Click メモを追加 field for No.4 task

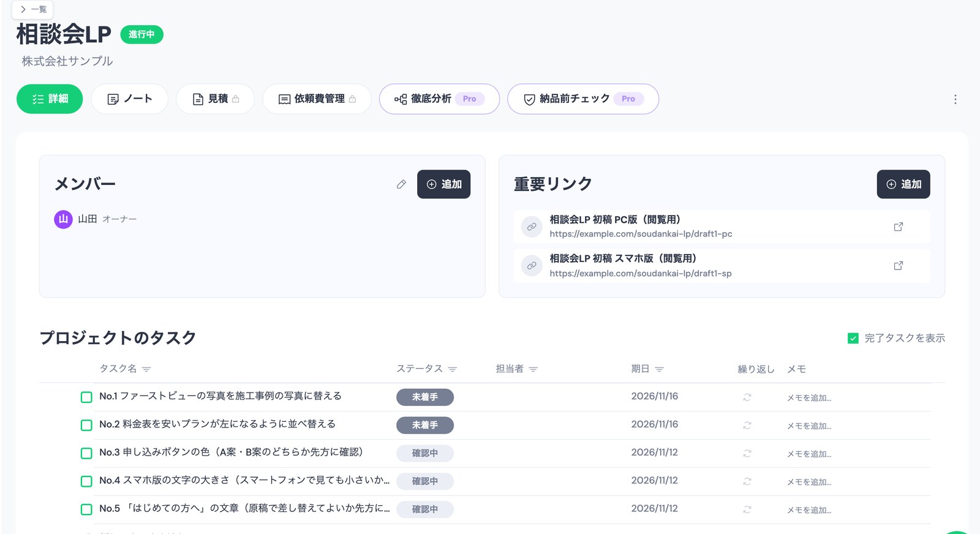point(809,482)
